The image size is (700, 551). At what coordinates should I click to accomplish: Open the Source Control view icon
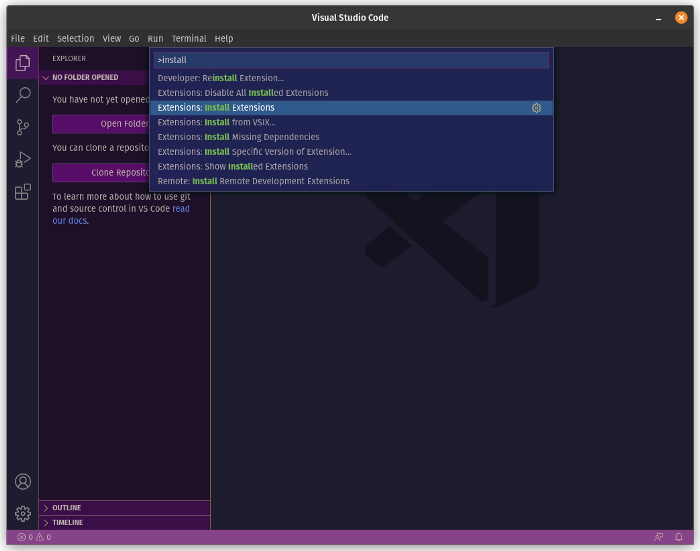(22, 127)
